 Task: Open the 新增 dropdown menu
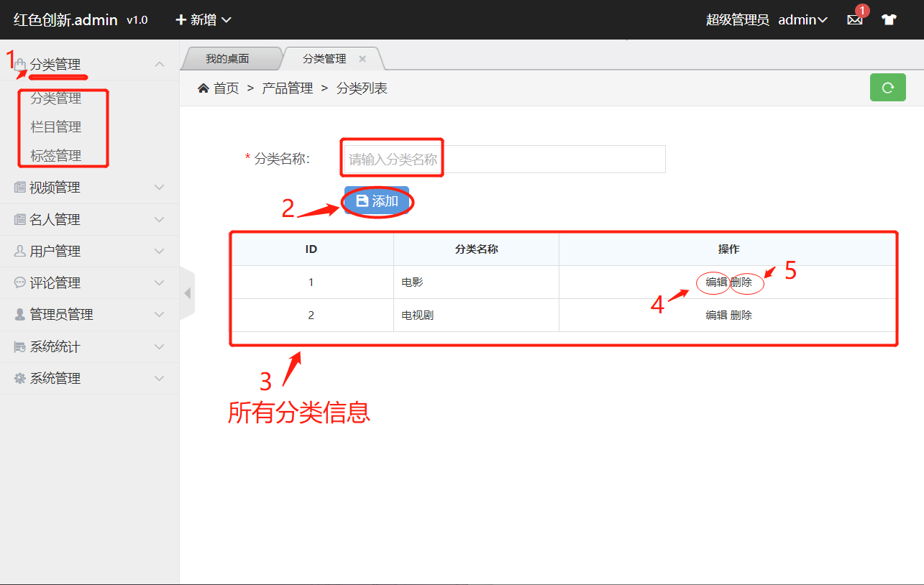coord(203,20)
